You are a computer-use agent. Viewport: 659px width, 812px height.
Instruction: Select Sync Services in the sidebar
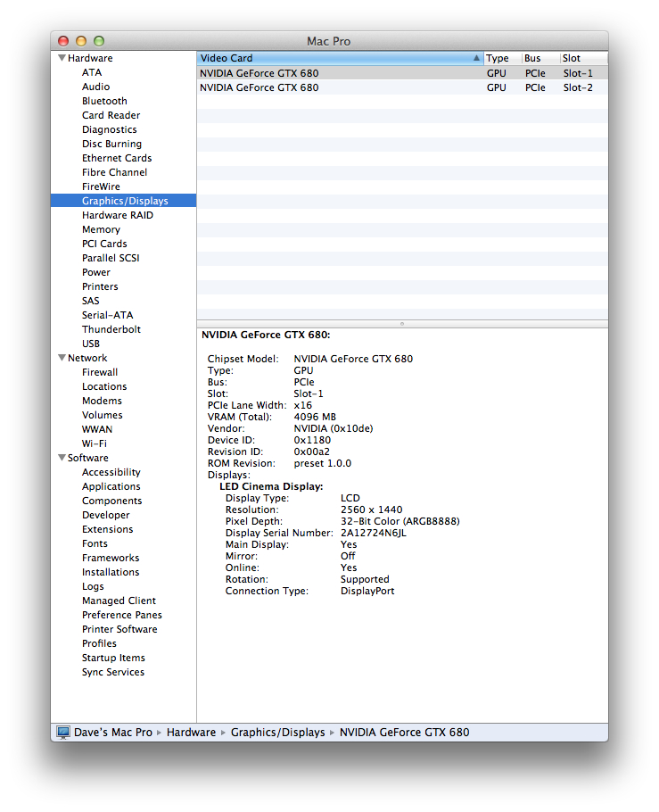[x=113, y=672]
